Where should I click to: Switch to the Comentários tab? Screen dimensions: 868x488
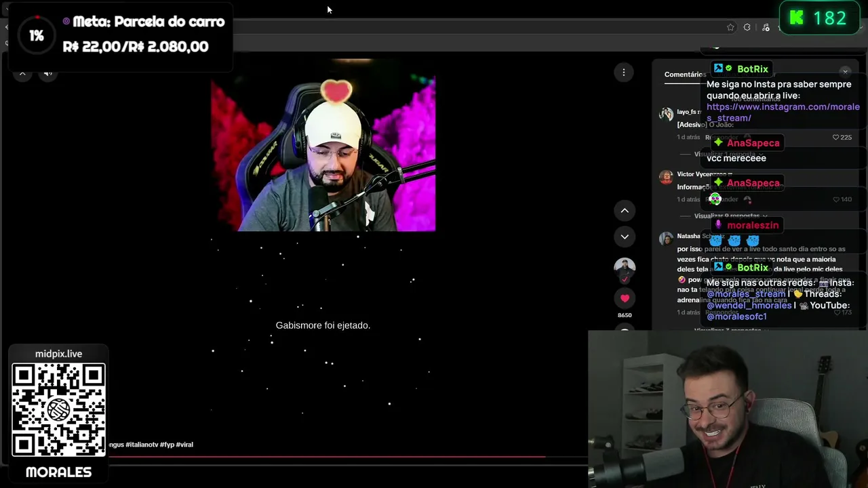click(x=685, y=75)
